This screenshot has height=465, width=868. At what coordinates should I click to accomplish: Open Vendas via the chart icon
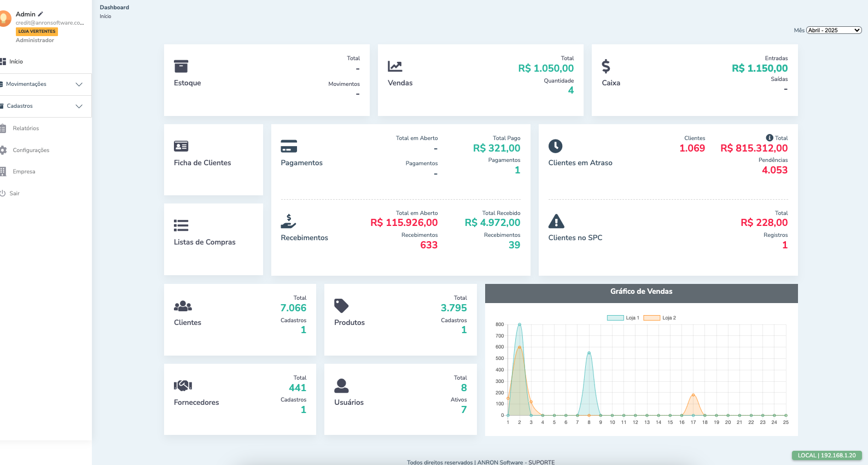(395, 66)
